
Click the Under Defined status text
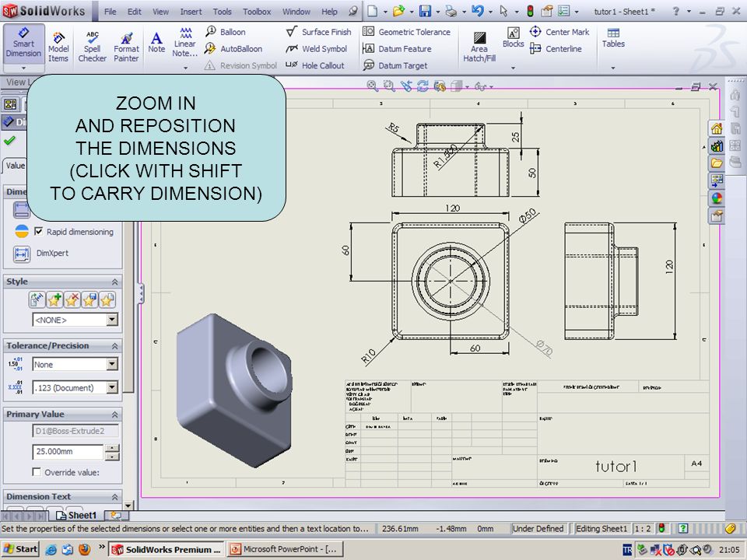(538, 529)
